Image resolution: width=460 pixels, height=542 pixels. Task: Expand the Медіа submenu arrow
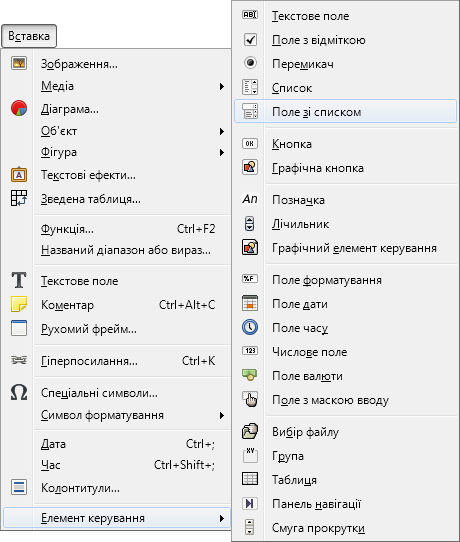point(222,86)
